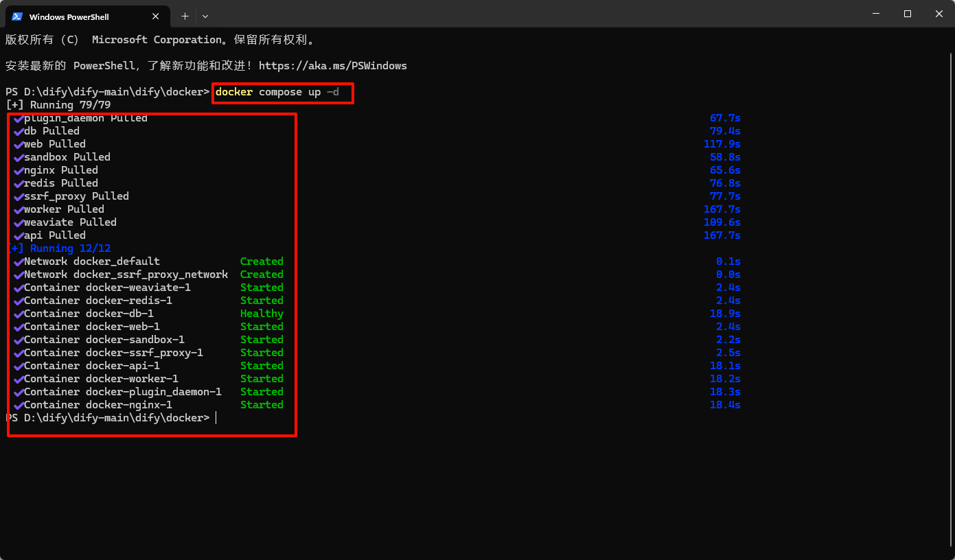Image resolution: width=955 pixels, height=560 pixels.
Task: Click the 'docker compose up -d' command text
Action: (x=277, y=92)
